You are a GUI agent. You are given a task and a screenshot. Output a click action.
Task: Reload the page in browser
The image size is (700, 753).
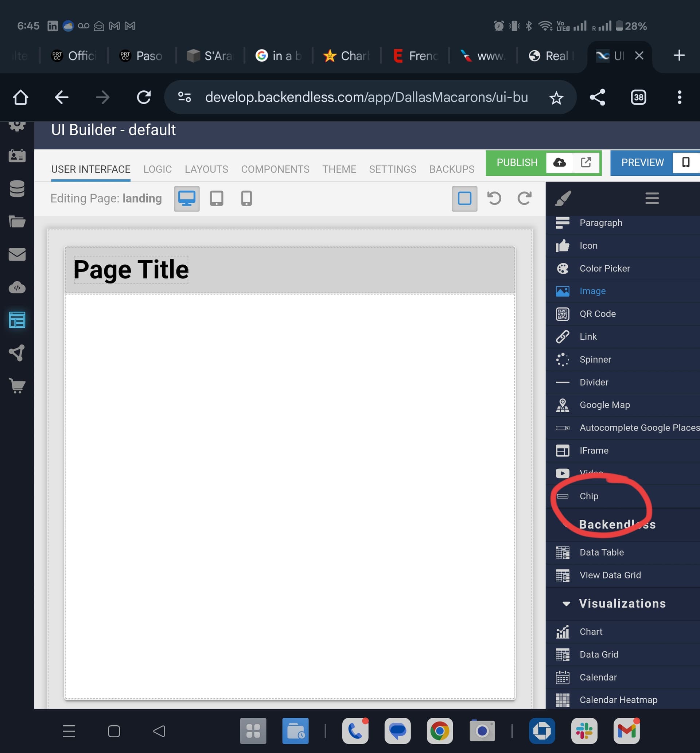click(x=144, y=97)
